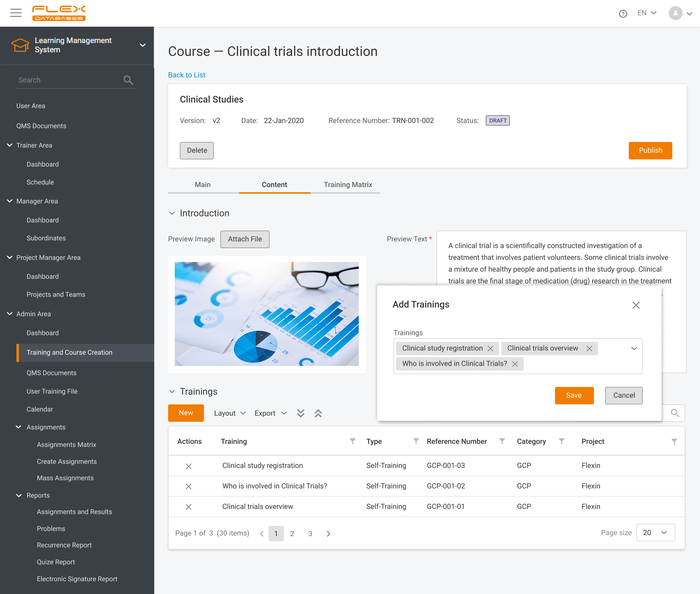This screenshot has width=700, height=594.
Task: Click the help question mark icon
Action: point(623,14)
